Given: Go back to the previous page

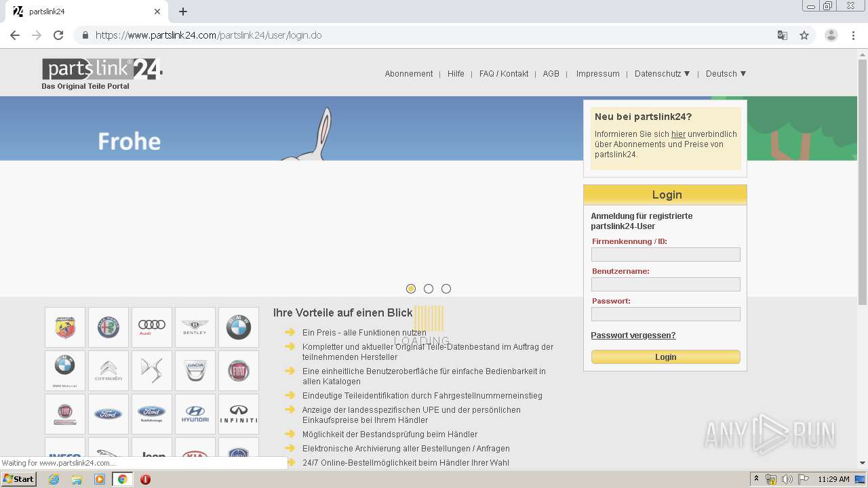Looking at the screenshot, I should 15,35.
